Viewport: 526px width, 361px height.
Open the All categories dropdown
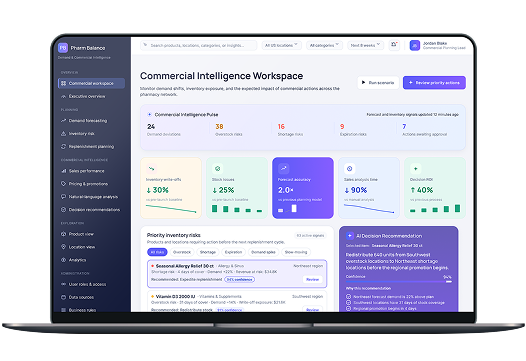[324, 45]
